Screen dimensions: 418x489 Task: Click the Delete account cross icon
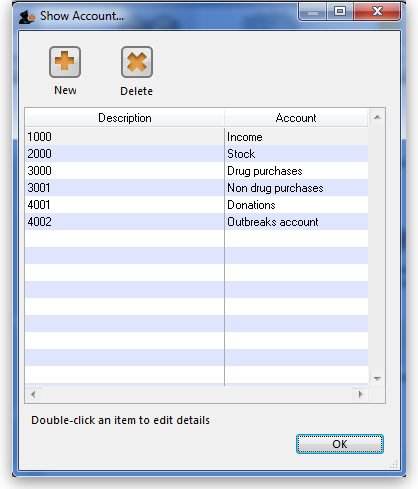tap(137, 62)
